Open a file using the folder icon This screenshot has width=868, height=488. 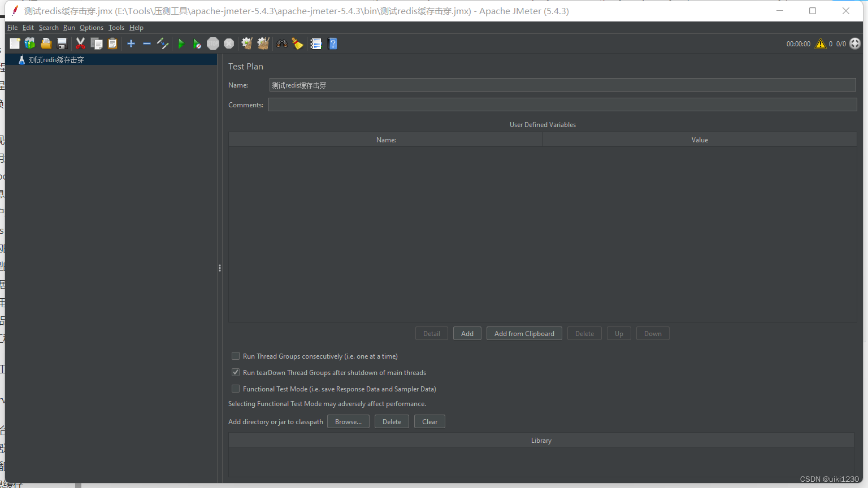46,43
